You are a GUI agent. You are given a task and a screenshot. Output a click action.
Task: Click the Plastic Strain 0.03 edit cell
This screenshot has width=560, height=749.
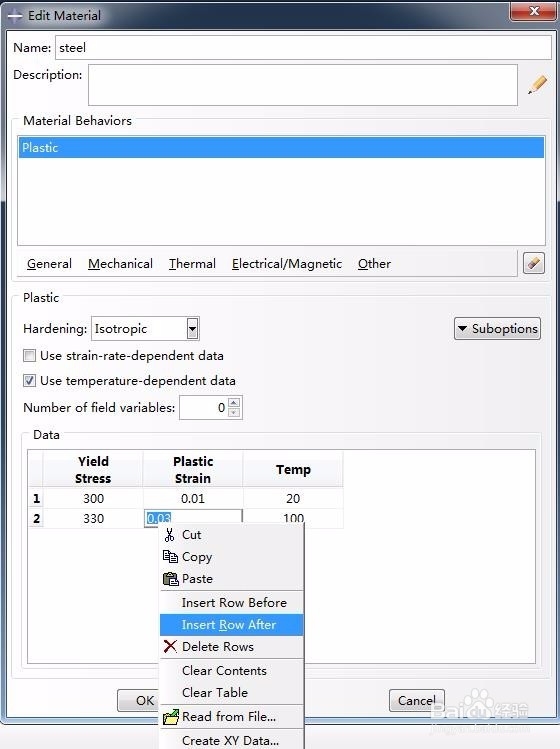[193, 518]
